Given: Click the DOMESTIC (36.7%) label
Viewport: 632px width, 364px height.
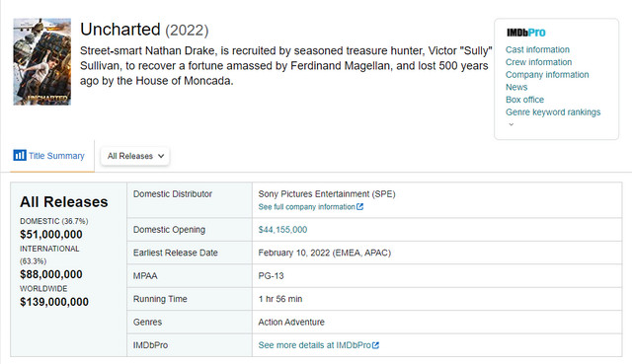Looking at the screenshot, I should [54, 221].
